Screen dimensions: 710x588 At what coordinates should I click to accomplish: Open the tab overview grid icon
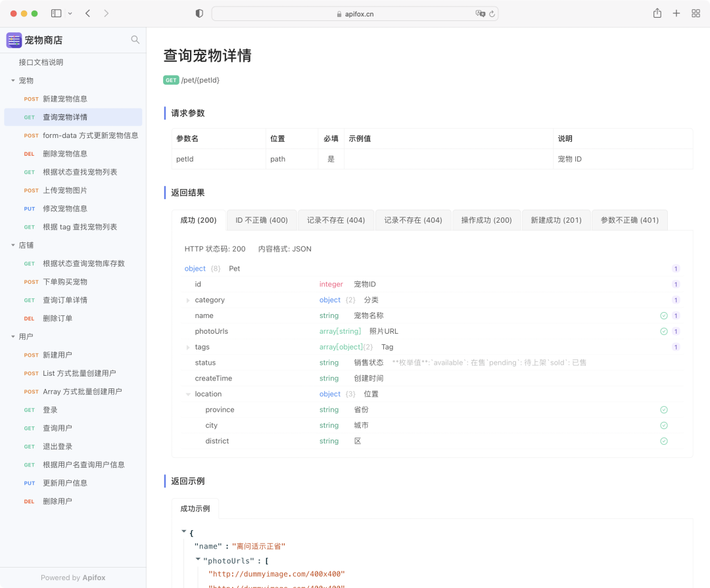pos(696,12)
